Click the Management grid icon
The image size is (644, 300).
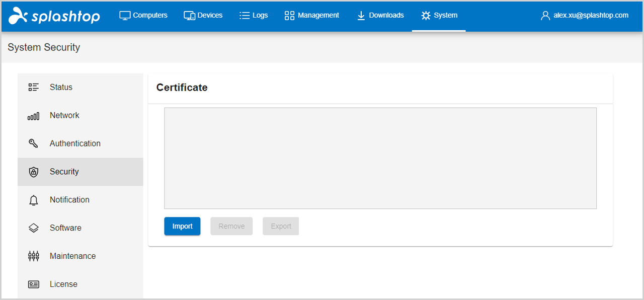click(289, 16)
